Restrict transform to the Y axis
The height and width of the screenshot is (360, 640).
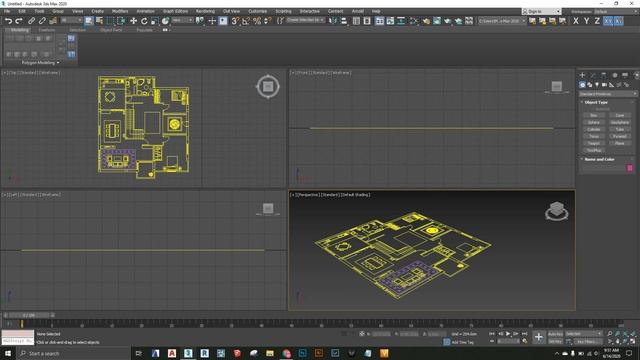[x=586, y=21]
